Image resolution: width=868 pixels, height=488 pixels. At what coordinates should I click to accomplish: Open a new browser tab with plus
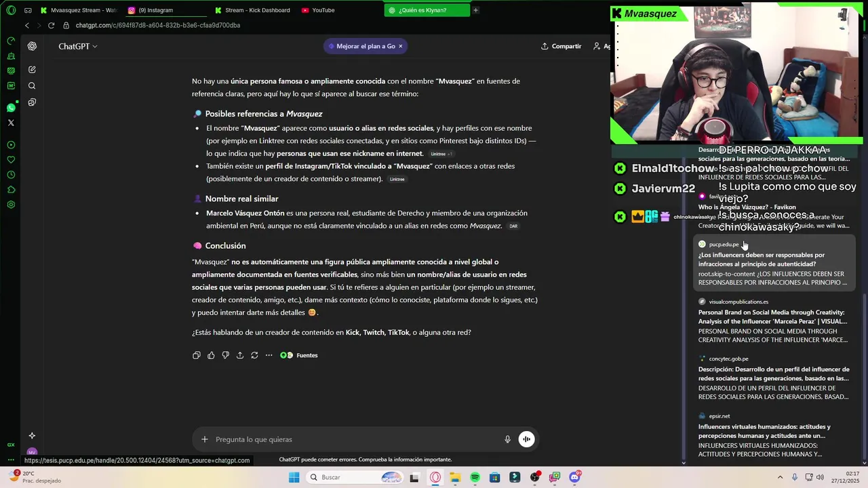pos(475,10)
